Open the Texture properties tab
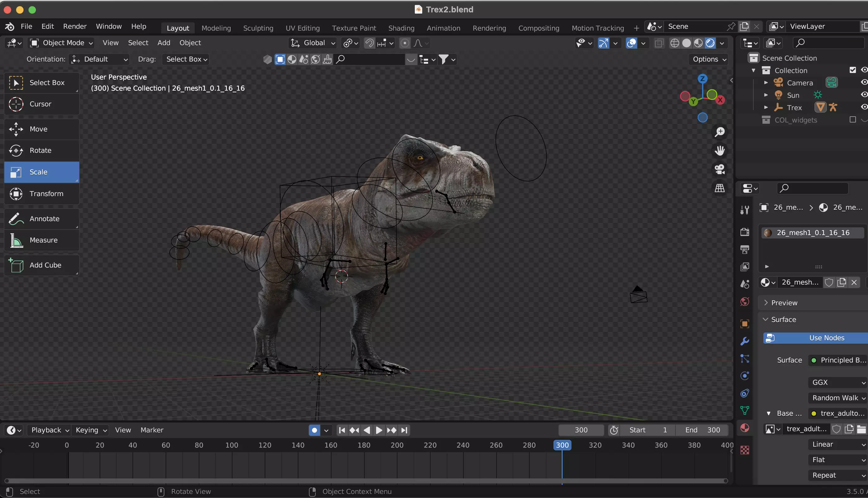 click(x=744, y=450)
